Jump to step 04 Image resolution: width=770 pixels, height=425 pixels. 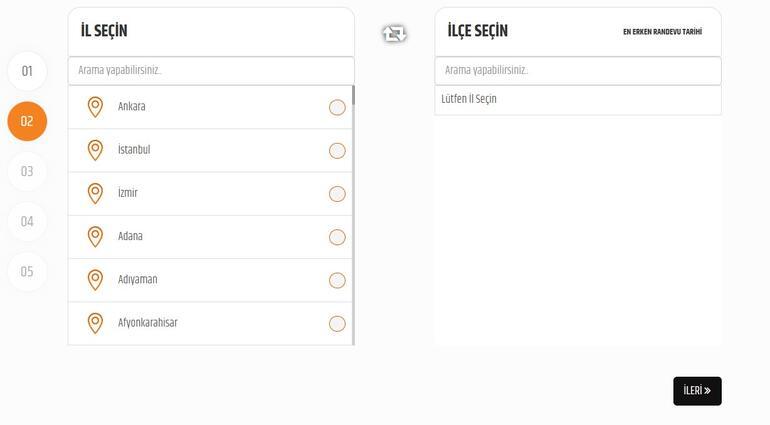[27, 221]
